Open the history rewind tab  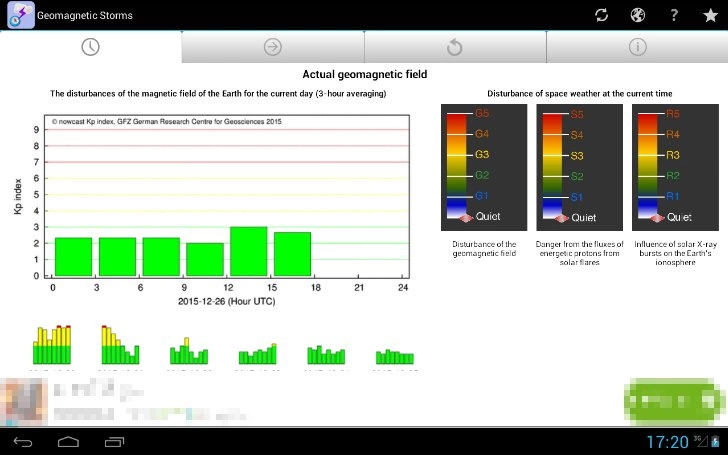(454, 47)
